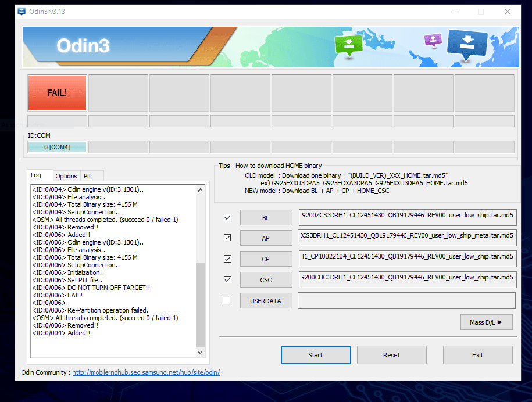Browse for an AP file
532x402 pixels.
(266, 238)
